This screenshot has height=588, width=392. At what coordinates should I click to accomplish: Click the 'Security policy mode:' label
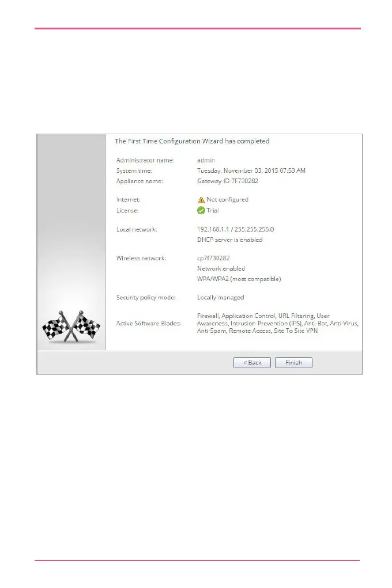tap(146, 297)
